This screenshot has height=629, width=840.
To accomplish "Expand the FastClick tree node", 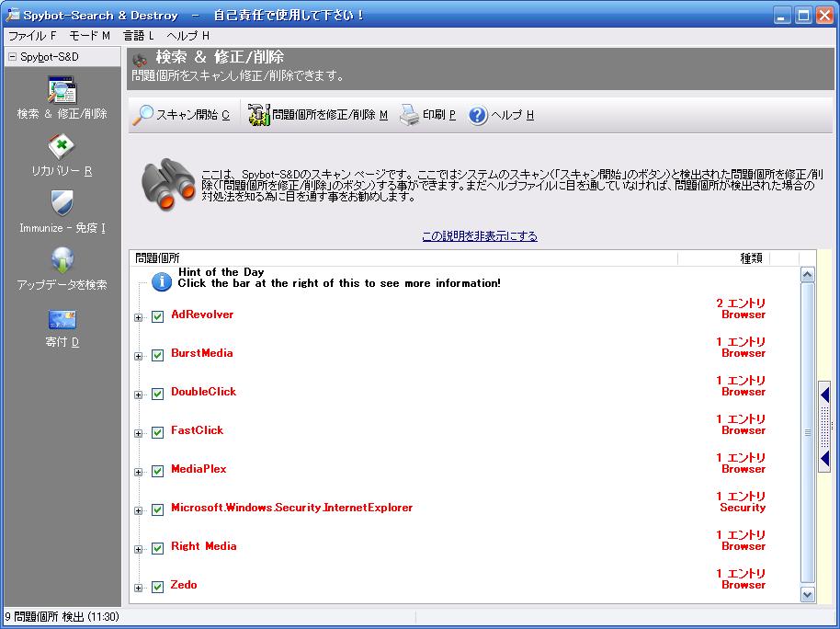I will point(138,433).
